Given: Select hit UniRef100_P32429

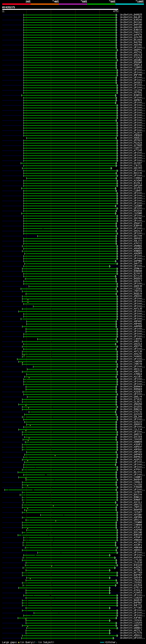Looking at the screenshot, I should coord(131,58).
